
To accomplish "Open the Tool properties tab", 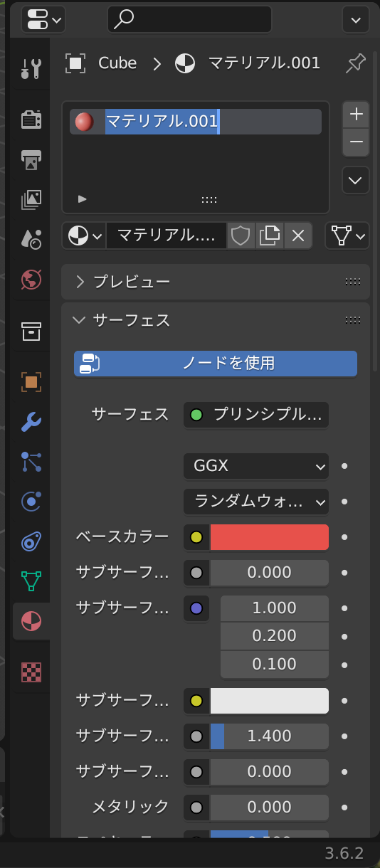I will pyautogui.click(x=31, y=69).
